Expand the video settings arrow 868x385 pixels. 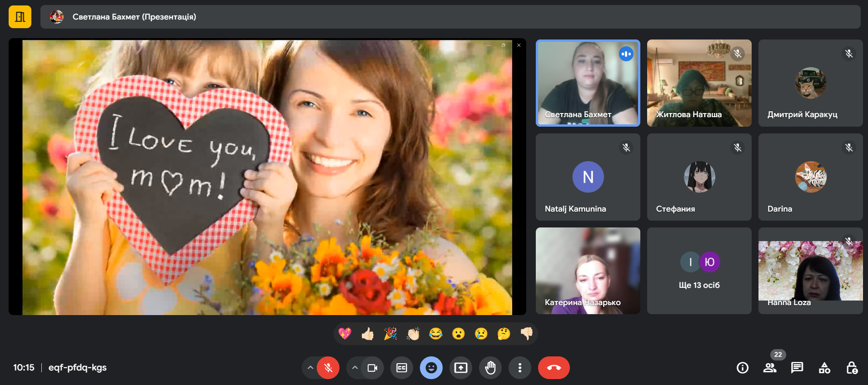355,368
